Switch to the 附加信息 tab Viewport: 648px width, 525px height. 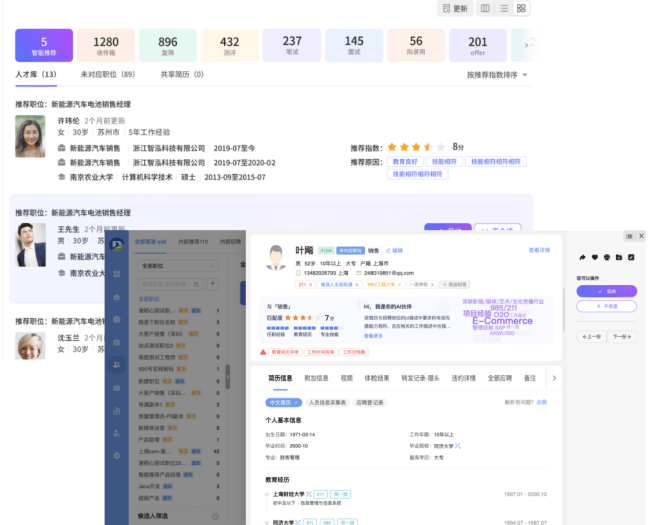pyautogui.click(x=318, y=379)
